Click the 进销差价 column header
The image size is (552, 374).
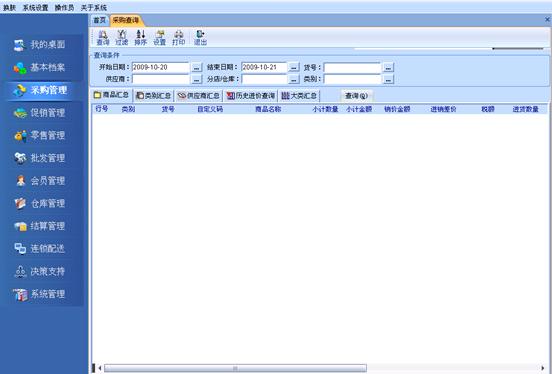[443, 109]
